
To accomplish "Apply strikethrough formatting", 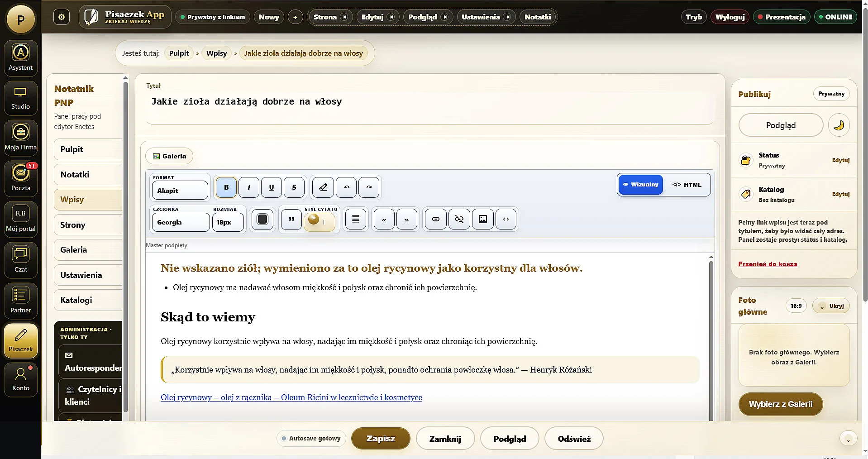I will (x=294, y=187).
